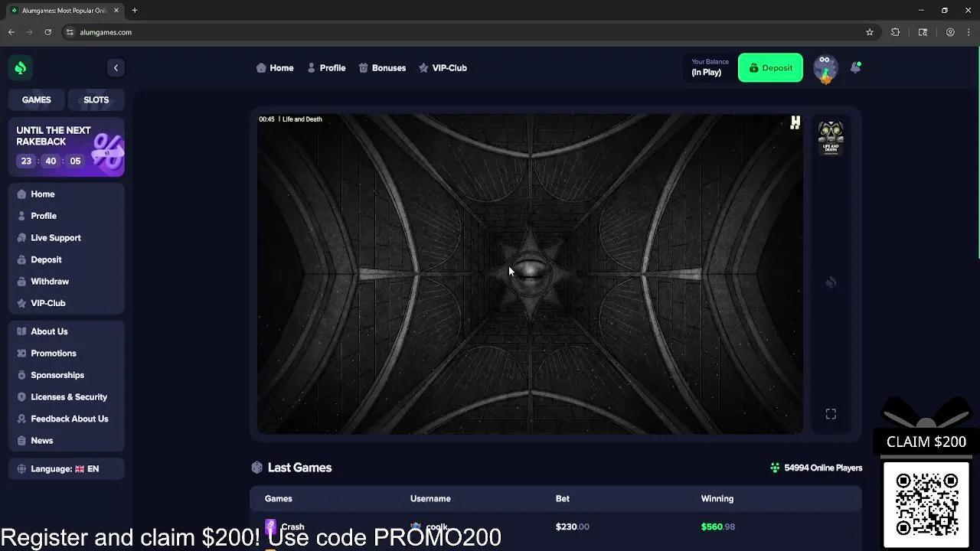This screenshot has width=980, height=551.
Task: Claim the $200 promotional offer
Action: point(926,442)
